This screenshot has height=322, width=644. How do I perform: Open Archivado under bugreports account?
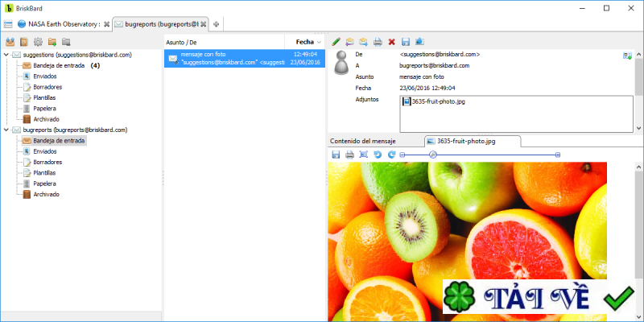pos(41,194)
